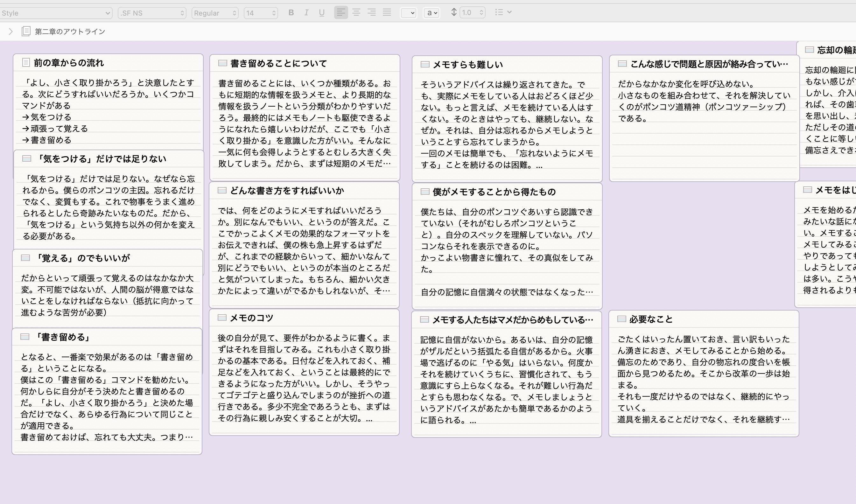Viewport: 856px width, 504px height.
Task: Select left text alignment
Action: [341, 12]
